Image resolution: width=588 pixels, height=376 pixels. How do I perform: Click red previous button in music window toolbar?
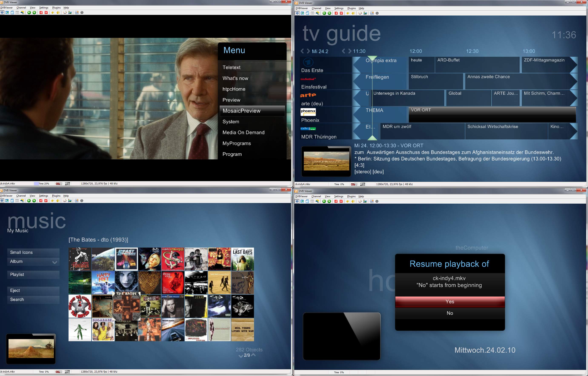click(x=41, y=201)
